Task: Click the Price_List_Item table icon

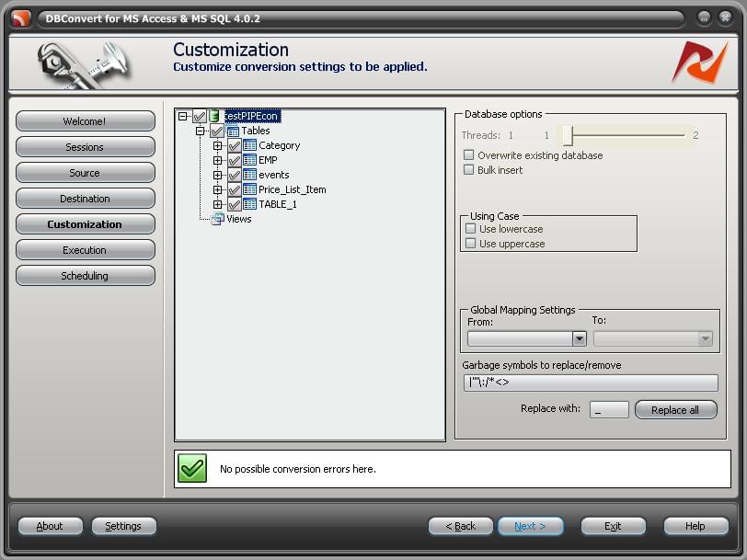Action: tap(249, 189)
